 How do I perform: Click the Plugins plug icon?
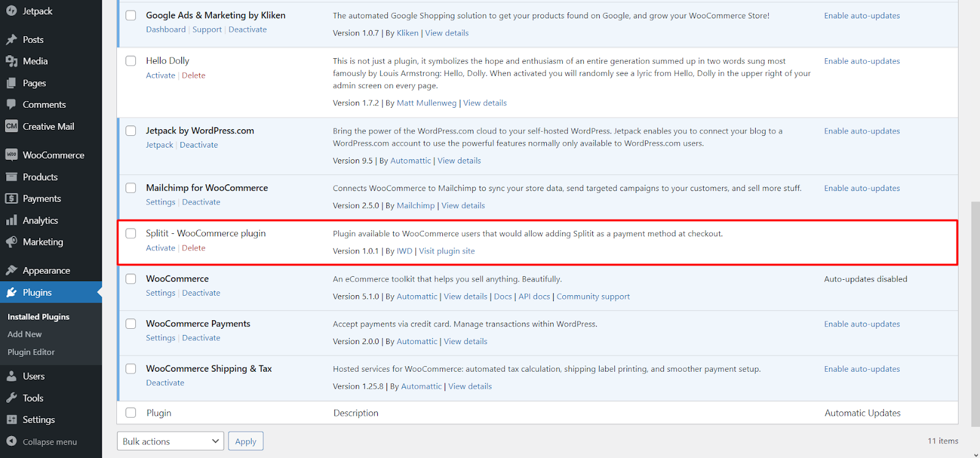coord(11,293)
